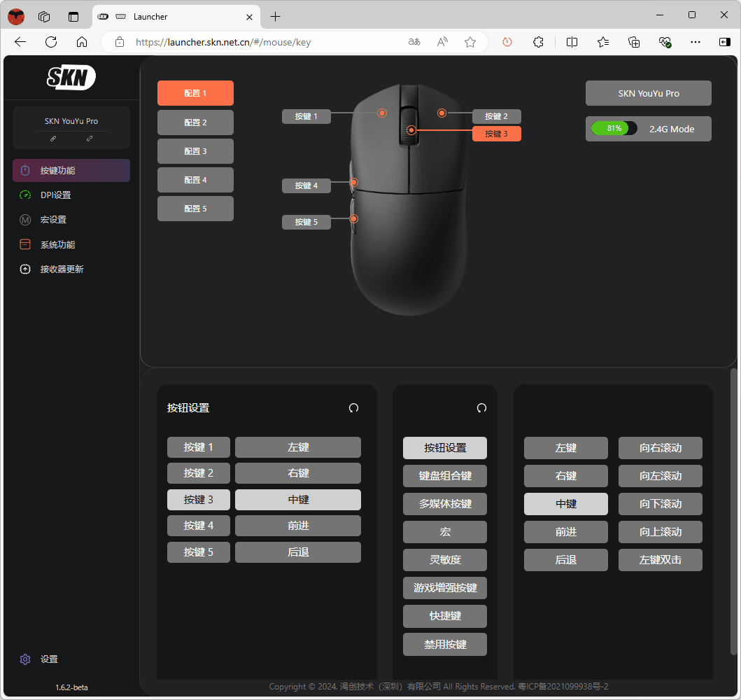Viewport: 741px width, 700px height.
Task: Click the 系统功能 sidebar icon
Action: tap(25, 245)
